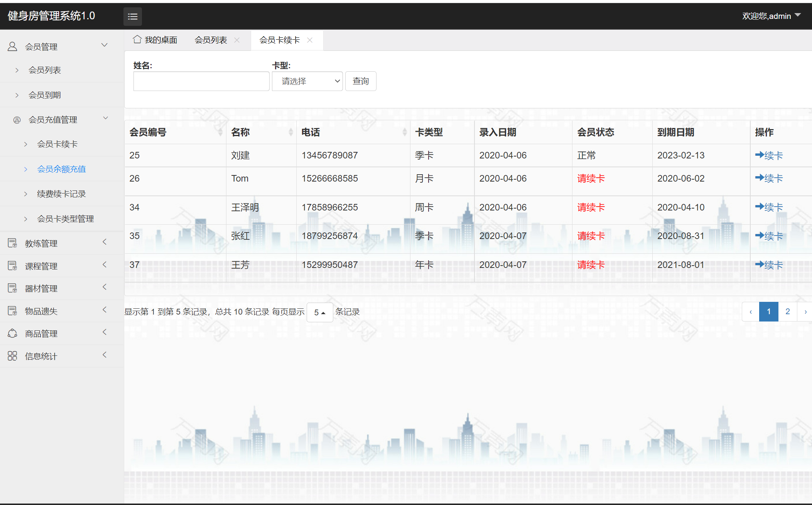Click the 教练管理 sidebar icon
The width and height of the screenshot is (812, 505).
point(12,243)
